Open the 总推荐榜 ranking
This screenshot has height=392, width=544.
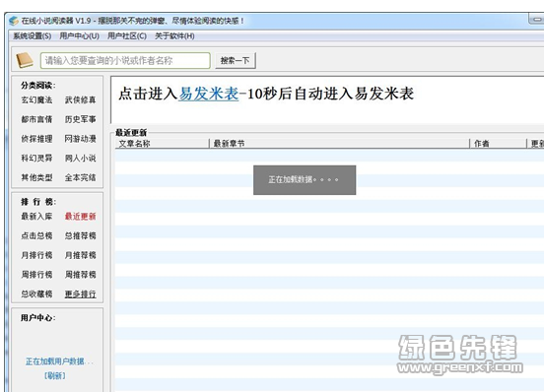(80, 236)
